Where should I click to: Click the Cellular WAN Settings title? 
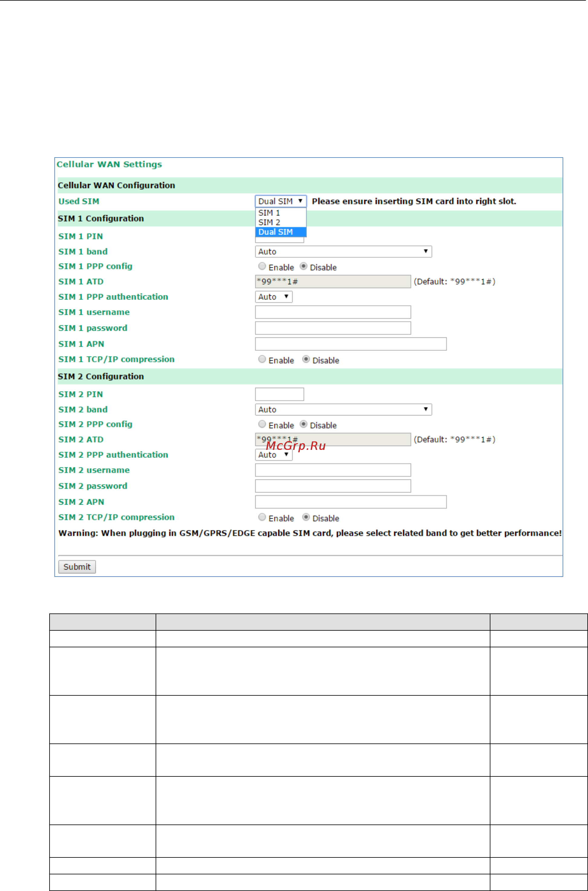(x=109, y=164)
